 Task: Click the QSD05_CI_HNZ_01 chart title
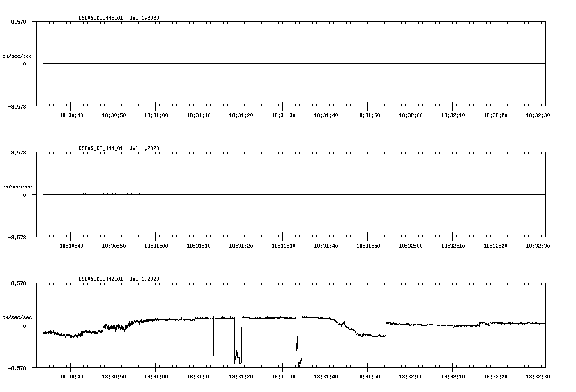point(119,279)
